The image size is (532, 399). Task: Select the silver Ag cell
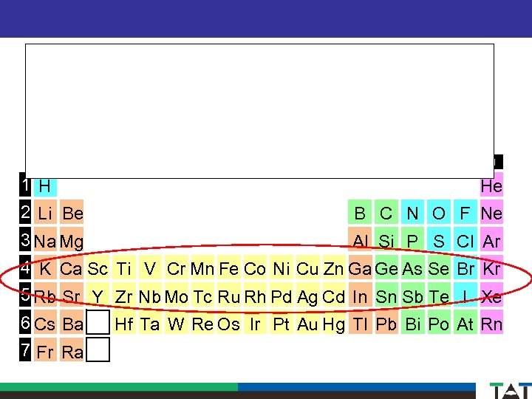tap(307, 295)
